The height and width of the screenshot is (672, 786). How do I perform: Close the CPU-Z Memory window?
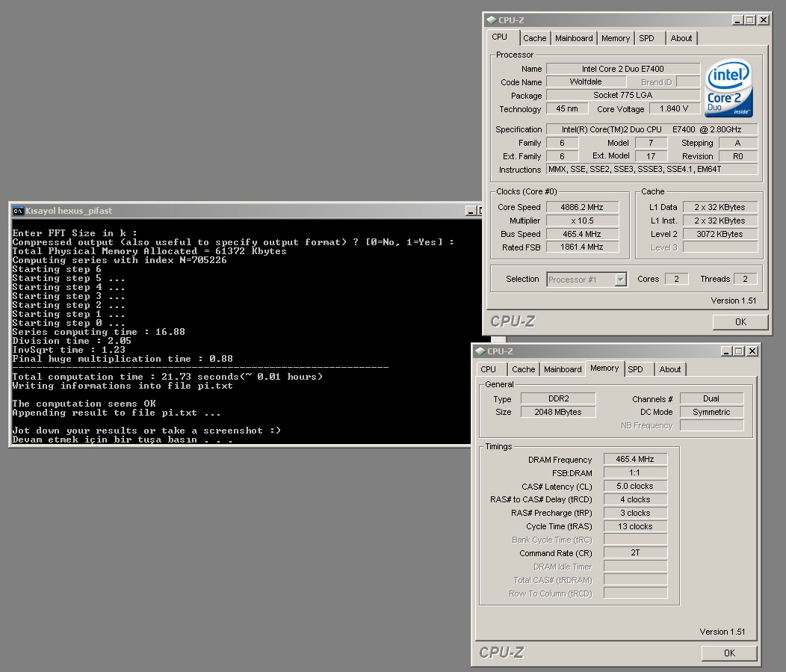point(752,351)
